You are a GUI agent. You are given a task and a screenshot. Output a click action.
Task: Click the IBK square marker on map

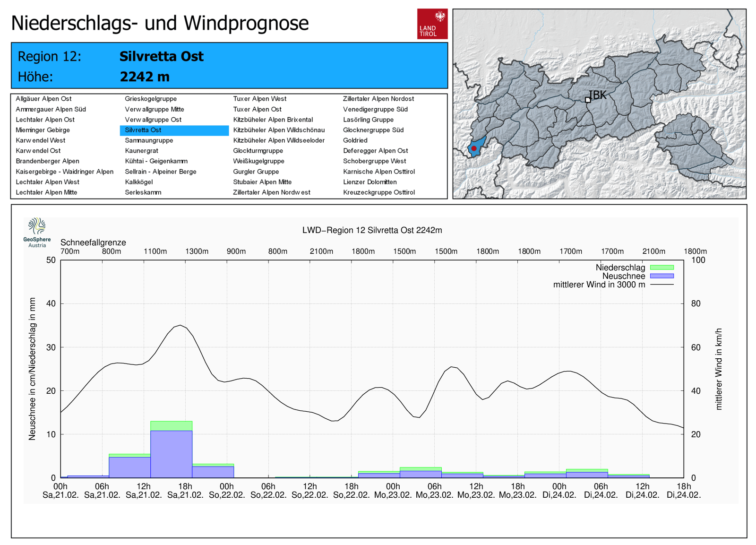(588, 100)
